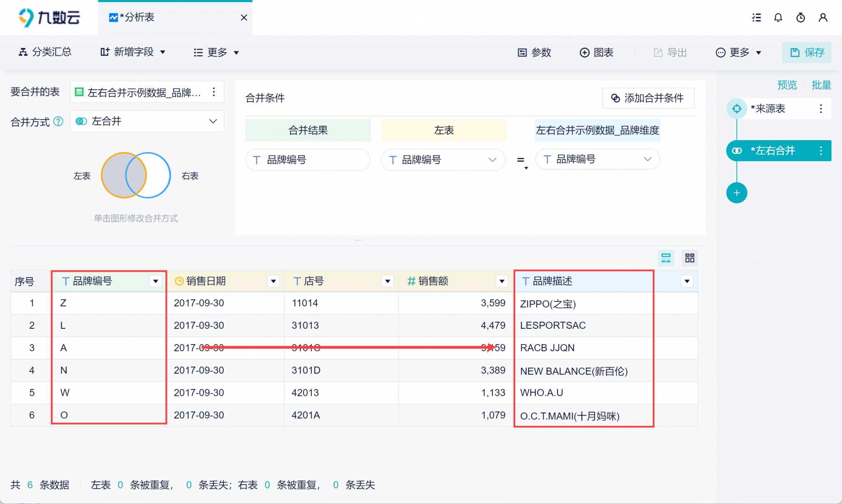Click the notification bell icon
Image resolution: width=842 pixels, height=504 pixels.
coord(778,18)
